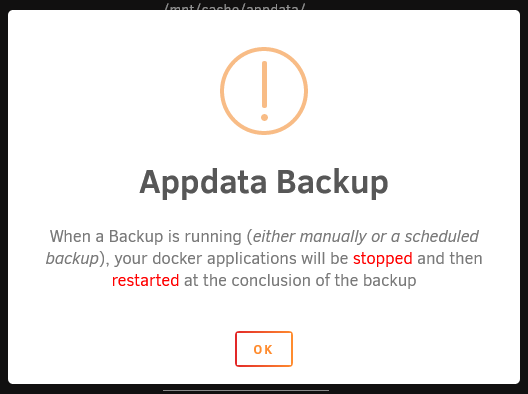Click the /mnt/cache/appdata/ path behind the dialog
Image resolution: width=528 pixels, height=394 pixels.
click(235, 7)
